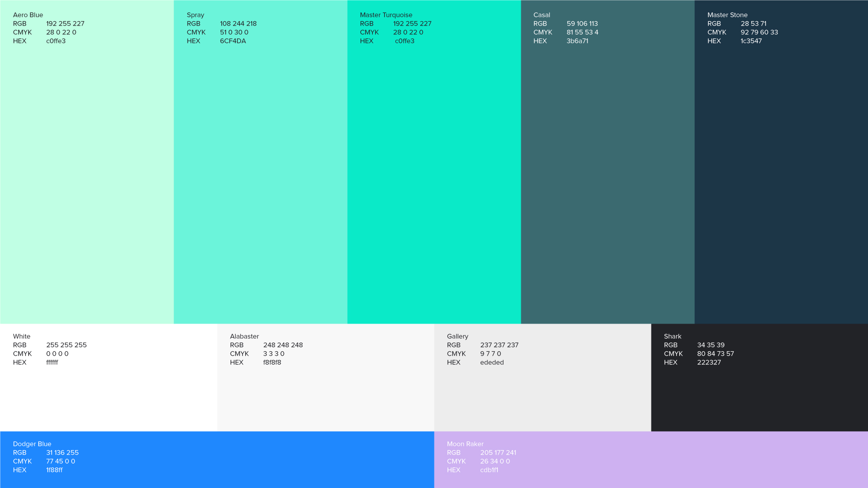This screenshot has height=488, width=868.
Task: Choose the Alabaster color swatch
Action: click(325, 377)
